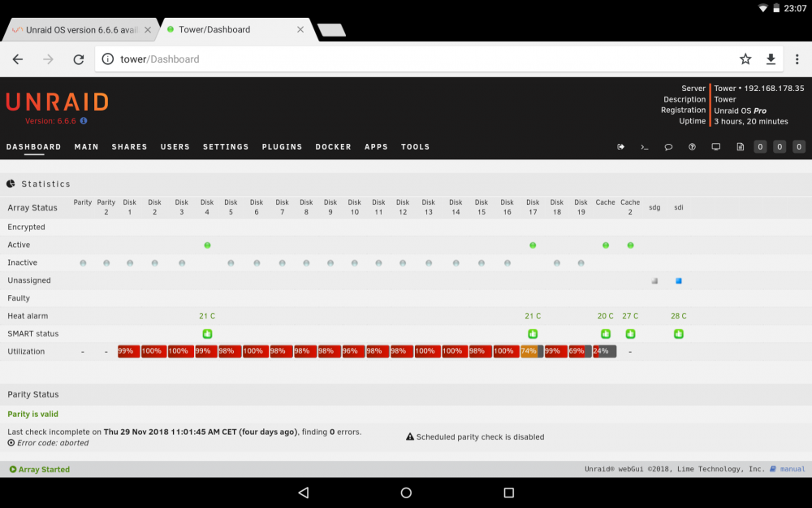
Task: Open the Plugins menu item
Action: [x=283, y=146]
